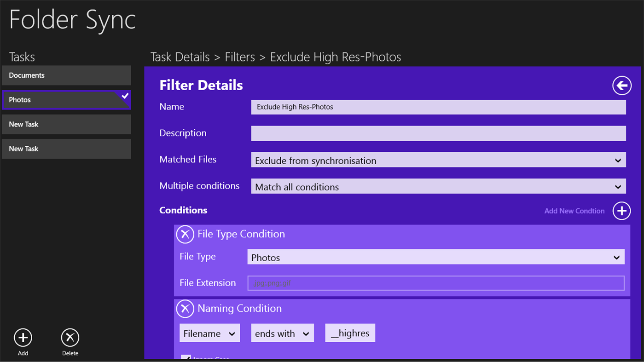The height and width of the screenshot is (362, 644).
Task: Open the Filename dropdown
Action: (209, 333)
